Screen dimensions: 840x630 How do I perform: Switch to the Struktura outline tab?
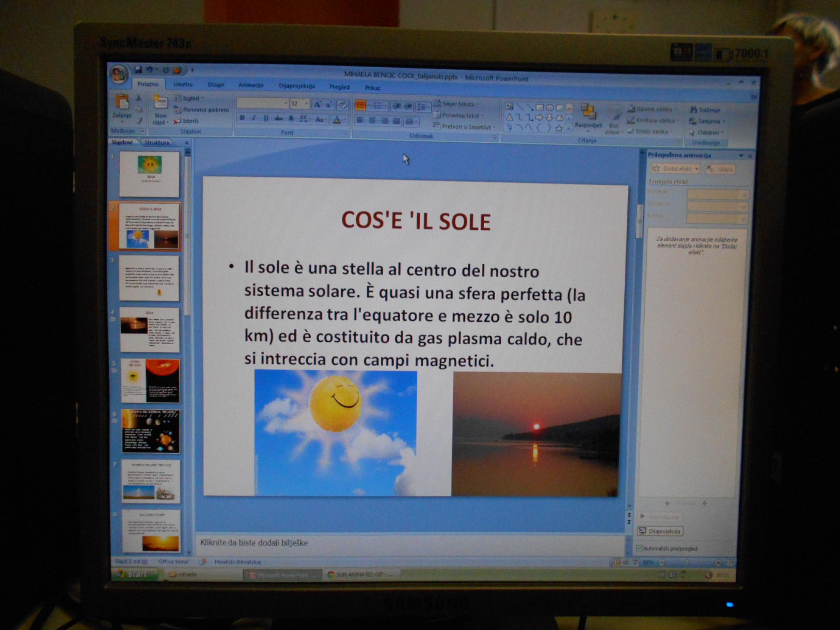point(157,142)
